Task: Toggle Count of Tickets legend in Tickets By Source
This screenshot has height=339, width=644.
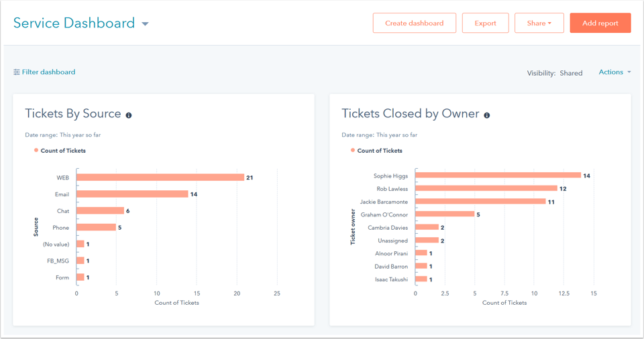Action: click(62, 151)
